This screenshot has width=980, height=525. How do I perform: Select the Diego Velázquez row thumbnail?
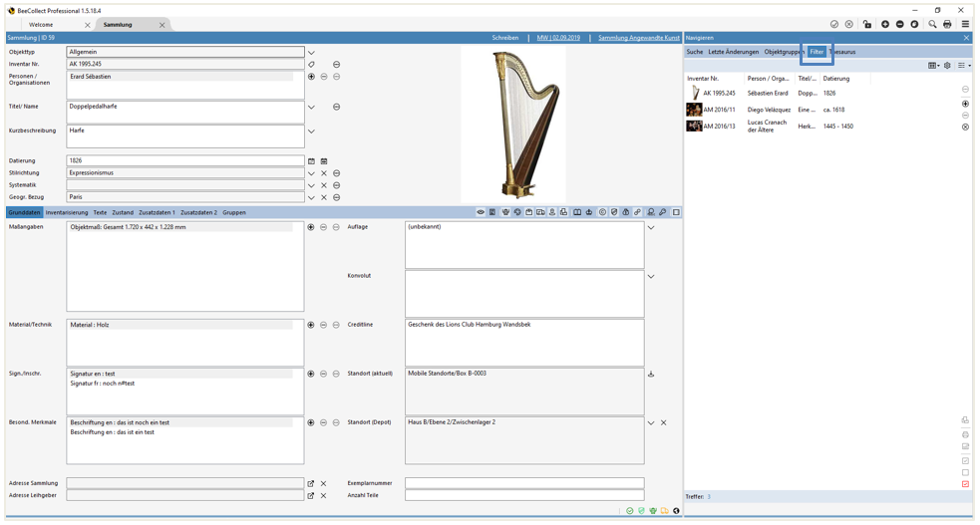[x=694, y=110]
